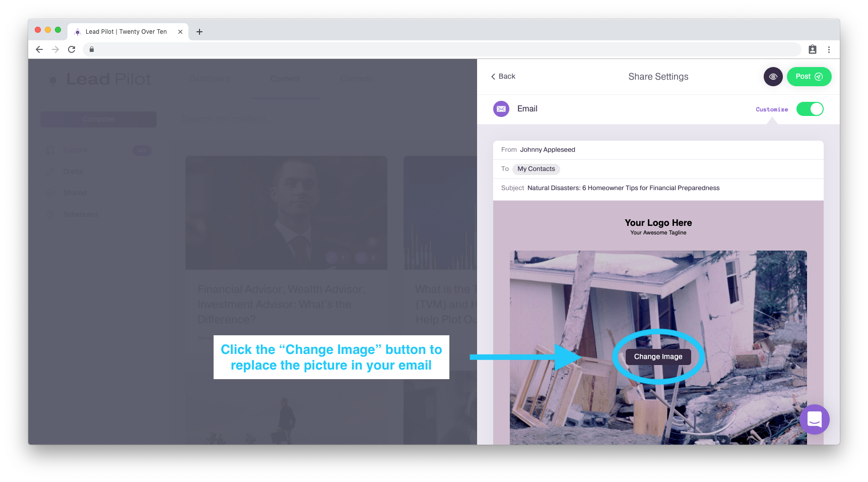This screenshot has height=482, width=868.
Task: Click the Compose button
Action: pos(98,119)
